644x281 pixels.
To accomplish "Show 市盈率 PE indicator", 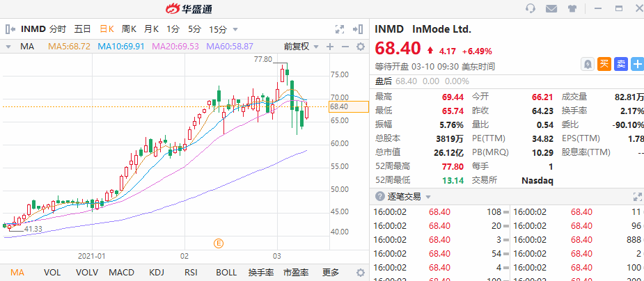I will click(296, 273).
